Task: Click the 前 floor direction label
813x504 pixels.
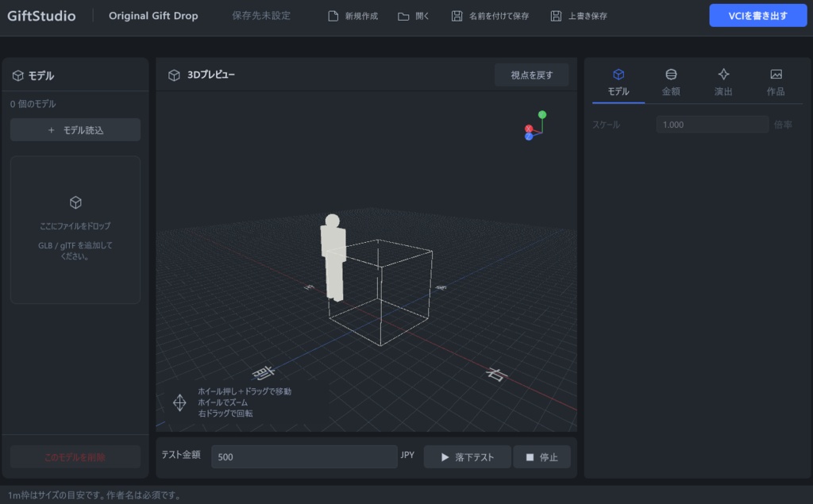Action: (x=264, y=372)
